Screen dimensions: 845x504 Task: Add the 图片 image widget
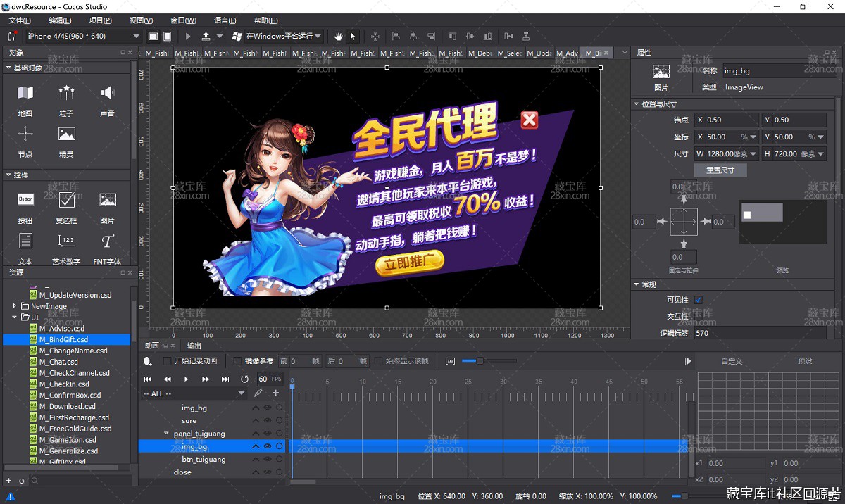107,208
